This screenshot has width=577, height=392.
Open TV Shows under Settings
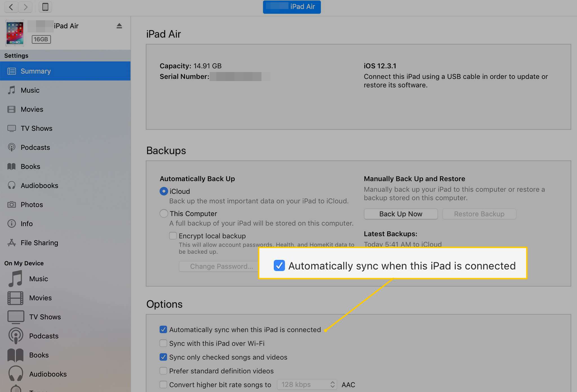(65, 128)
